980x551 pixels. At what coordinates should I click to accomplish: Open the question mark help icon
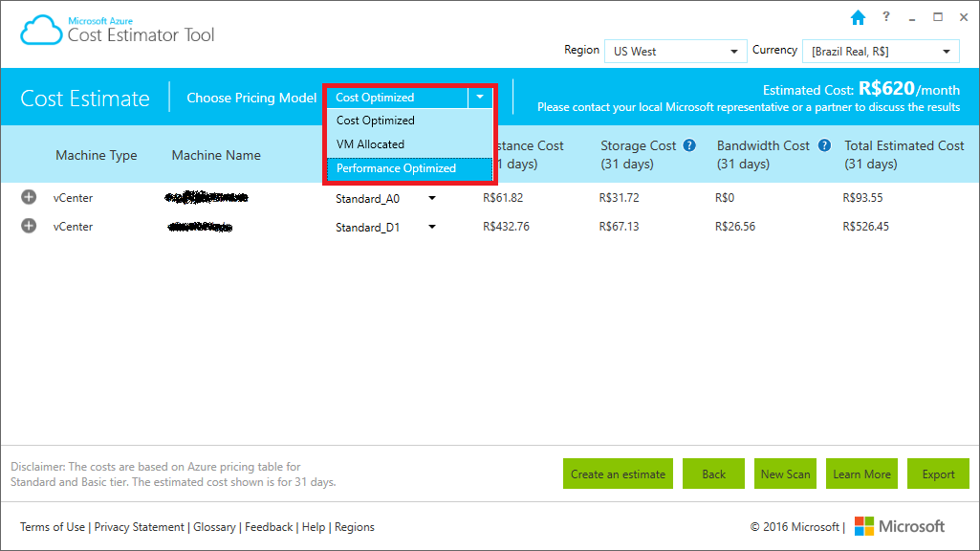point(886,17)
